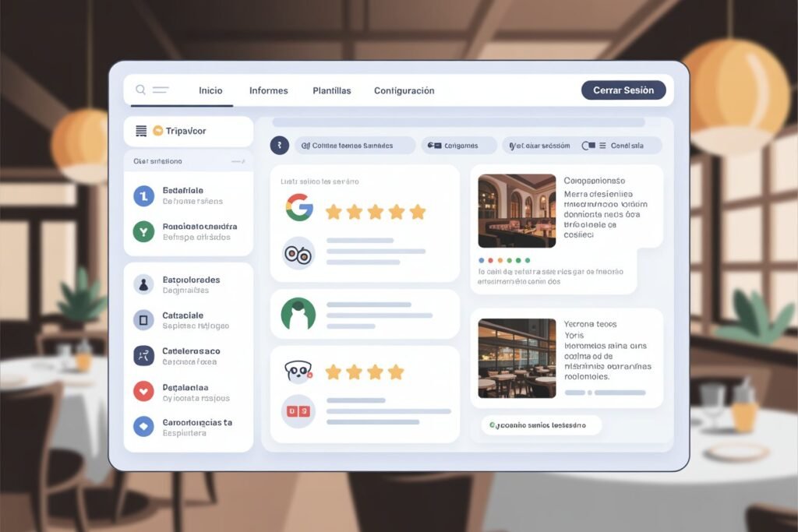Image resolution: width=798 pixels, height=532 pixels.
Task: Click the hamburger list icon beside Tripadvisor
Action: coord(141,131)
